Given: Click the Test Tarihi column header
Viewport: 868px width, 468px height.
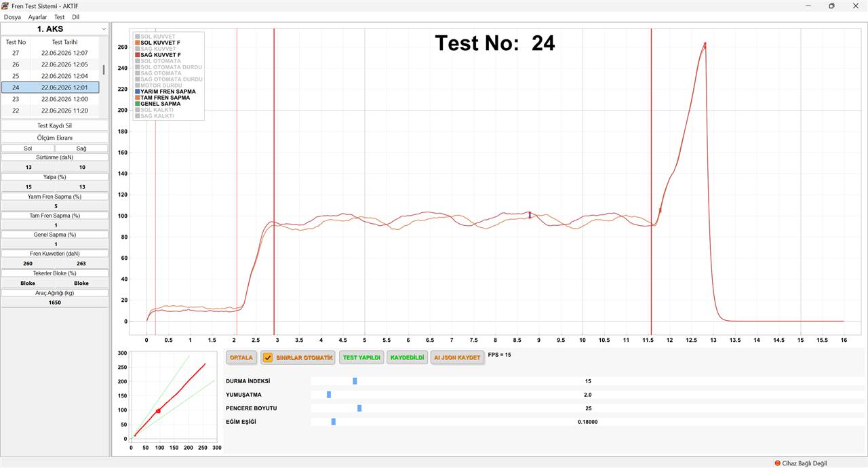Looking at the screenshot, I should click(66, 42).
